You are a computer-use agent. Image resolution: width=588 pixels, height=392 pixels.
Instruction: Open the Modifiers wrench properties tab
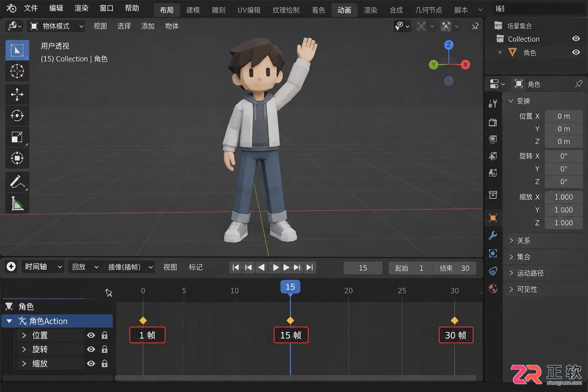pyautogui.click(x=493, y=236)
